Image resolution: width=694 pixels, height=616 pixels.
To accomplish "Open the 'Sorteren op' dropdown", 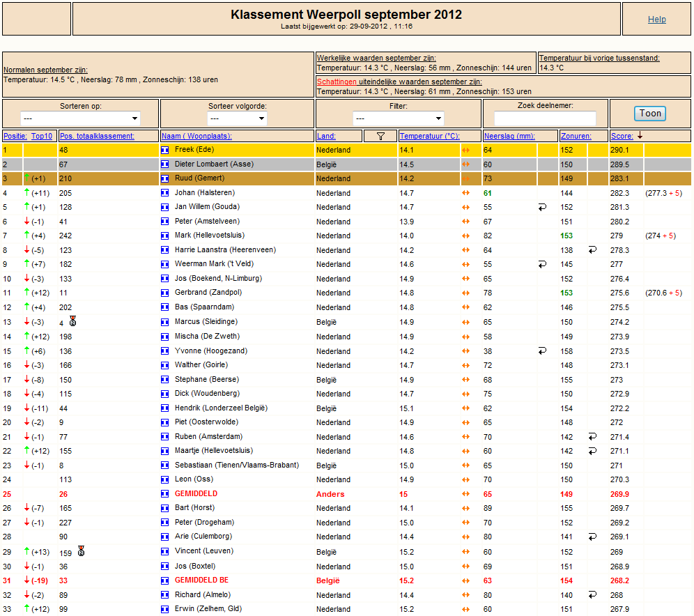I will 81,118.
